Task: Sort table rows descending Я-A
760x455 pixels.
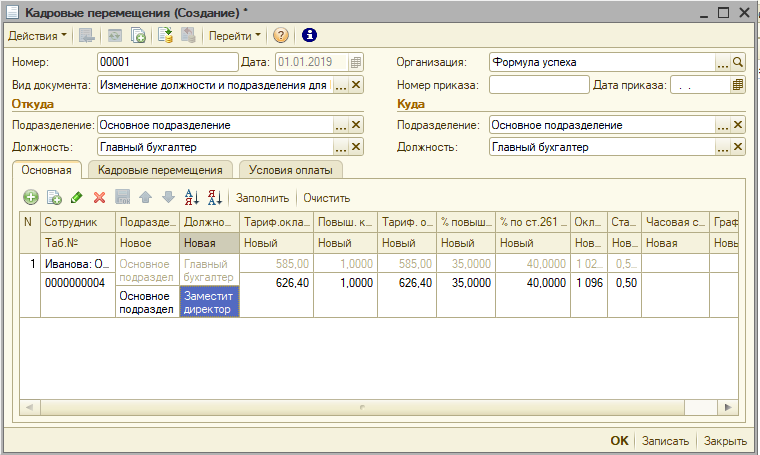Action: [x=214, y=198]
